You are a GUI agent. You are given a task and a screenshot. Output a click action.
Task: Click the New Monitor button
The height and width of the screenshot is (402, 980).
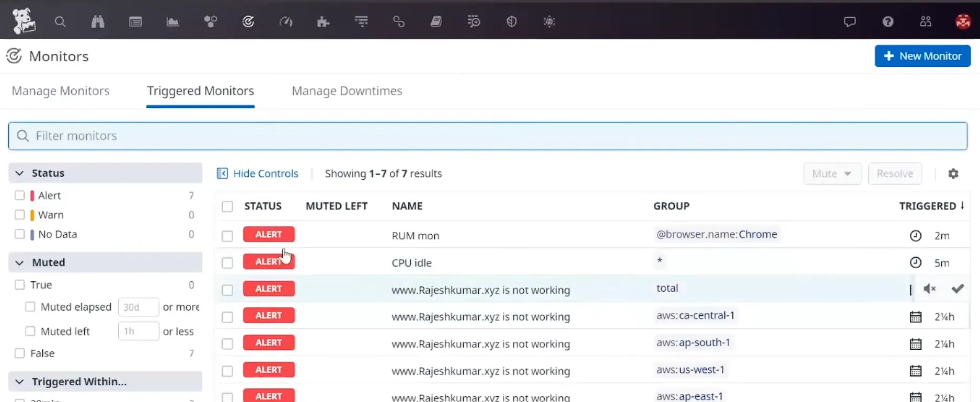click(923, 56)
